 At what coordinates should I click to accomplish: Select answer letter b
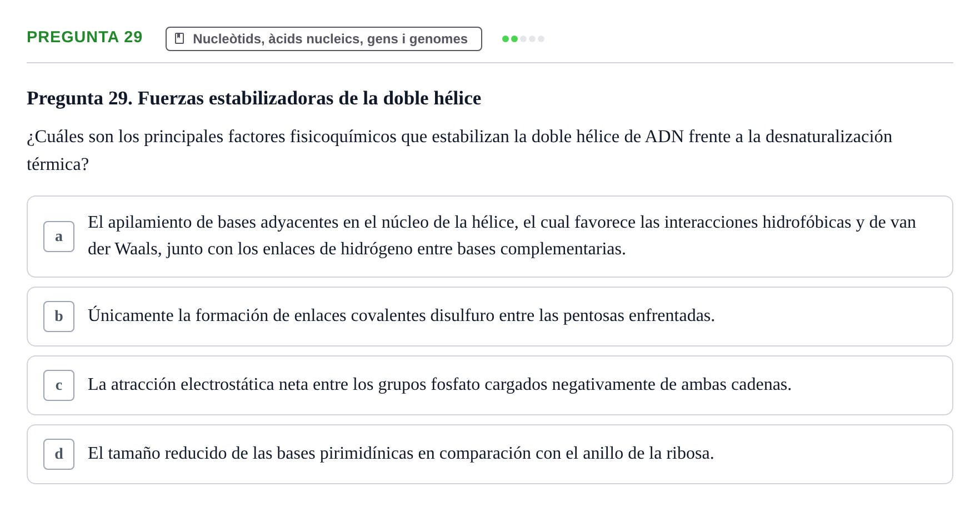point(59,317)
